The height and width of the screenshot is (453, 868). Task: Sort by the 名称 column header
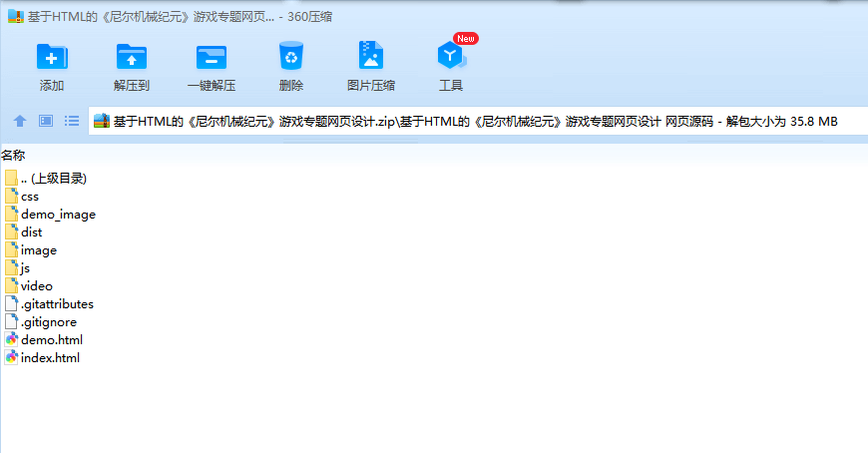point(13,155)
